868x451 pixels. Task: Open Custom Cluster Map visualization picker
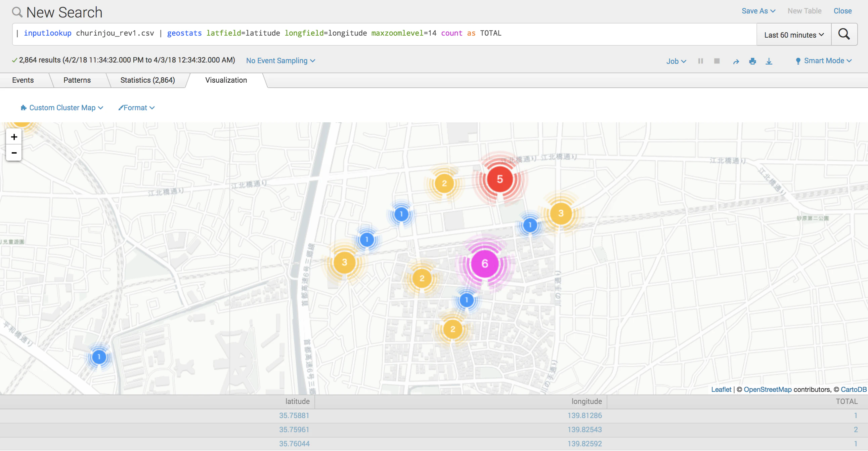(62, 108)
